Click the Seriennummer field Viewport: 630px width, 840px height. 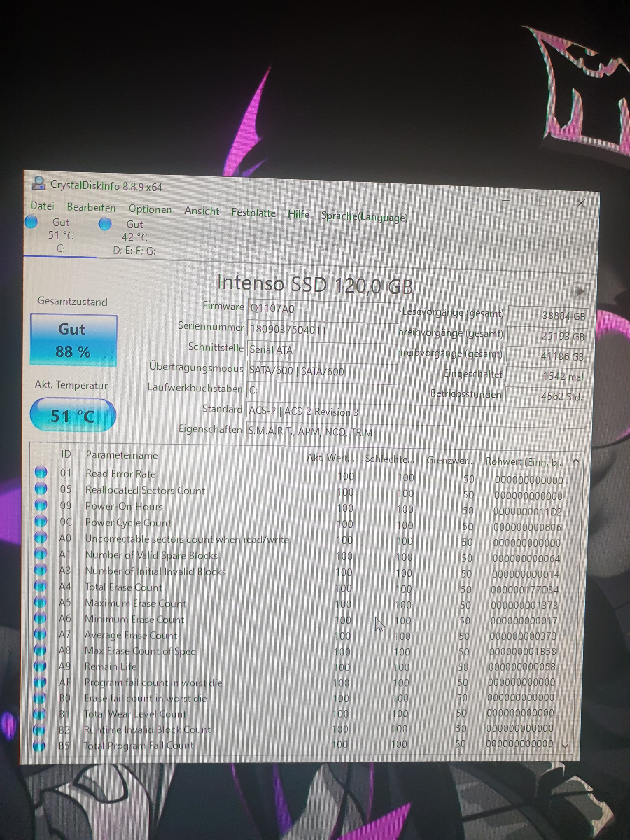click(323, 329)
